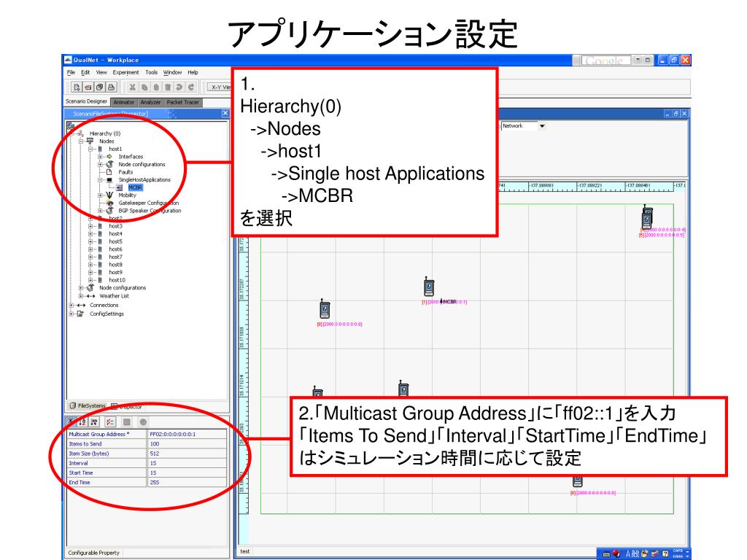Click the A-Z sort icon in property panel
This screenshot has width=747, height=560.
point(82,422)
